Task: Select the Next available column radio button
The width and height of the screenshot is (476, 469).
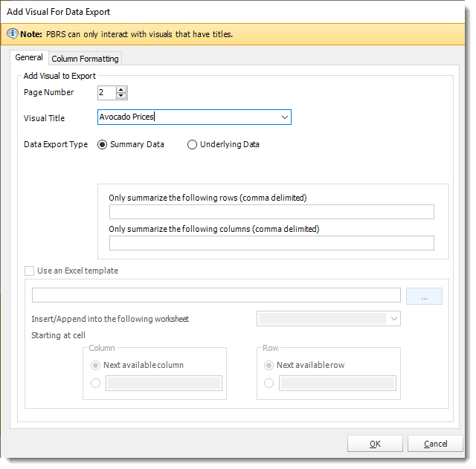Action: coord(96,365)
